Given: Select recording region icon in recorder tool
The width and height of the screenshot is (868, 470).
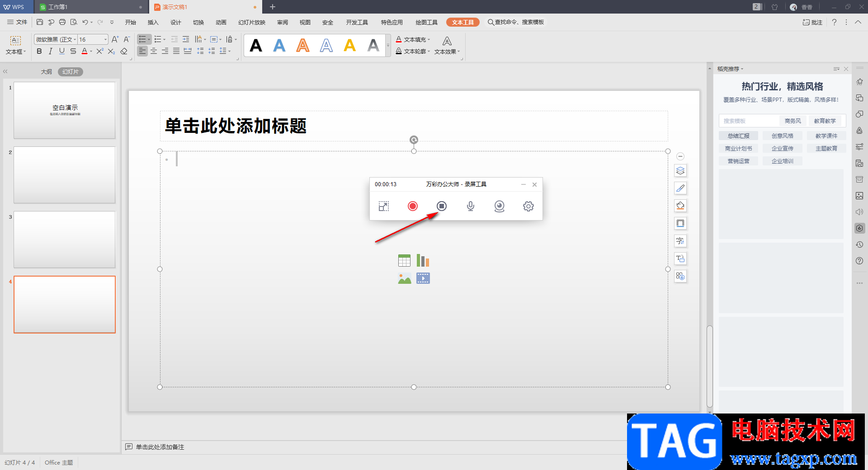Looking at the screenshot, I should [384, 206].
